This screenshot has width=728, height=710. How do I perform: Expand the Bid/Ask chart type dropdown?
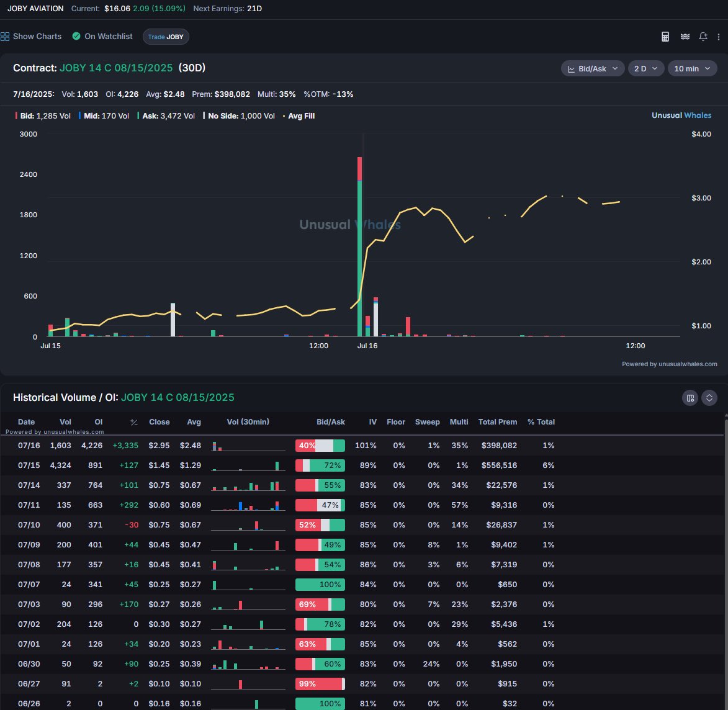[x=593, y=69]
